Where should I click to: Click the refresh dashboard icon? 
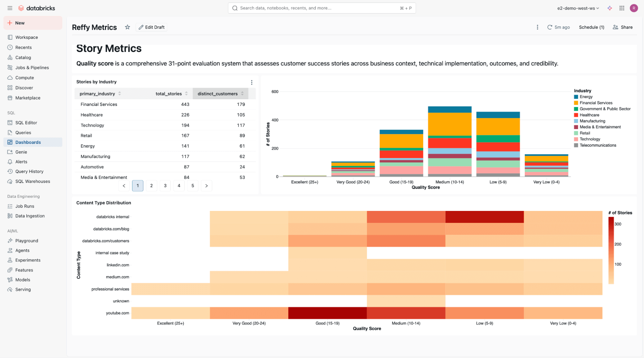click(x=550, y=27)
